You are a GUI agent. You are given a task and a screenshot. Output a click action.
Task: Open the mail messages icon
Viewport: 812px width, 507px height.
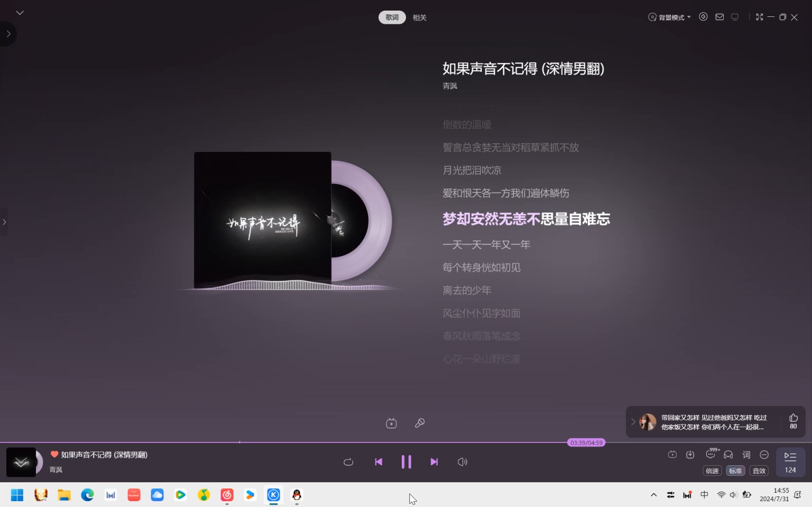(x=719, y=17)
